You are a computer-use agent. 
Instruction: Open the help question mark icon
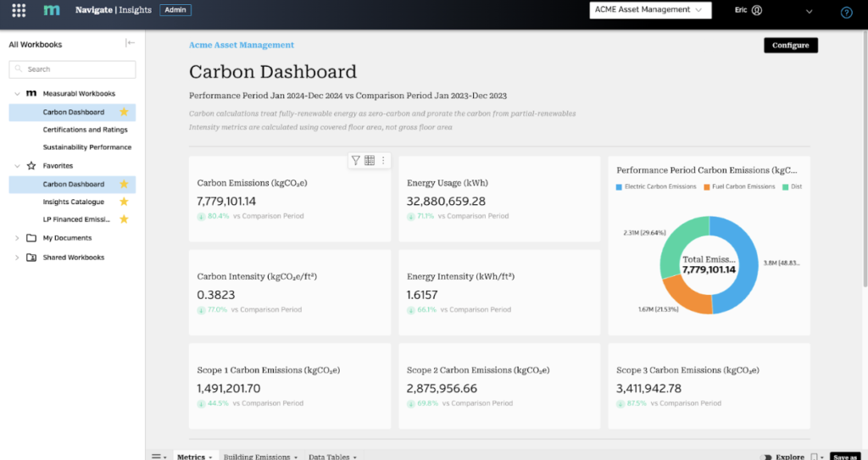pos(847,12)
